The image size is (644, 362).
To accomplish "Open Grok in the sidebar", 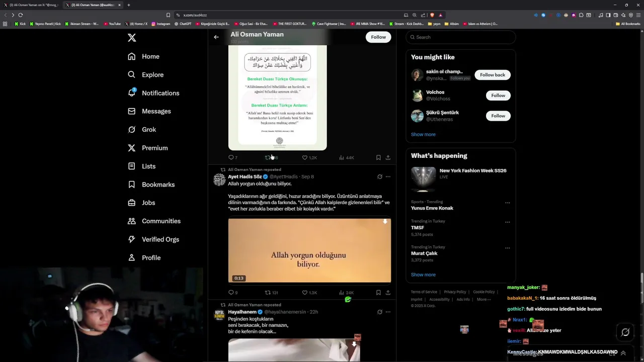I will (142, 129).
